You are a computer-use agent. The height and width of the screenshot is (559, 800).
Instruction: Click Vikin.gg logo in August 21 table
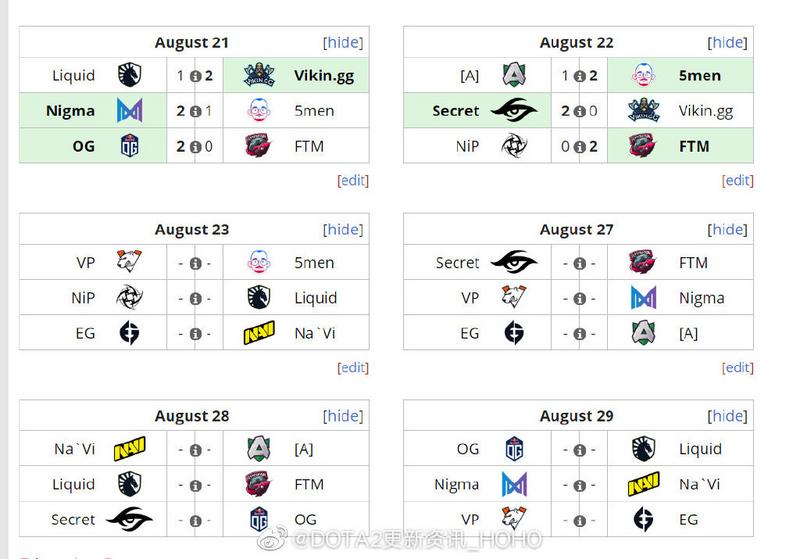coord(259,75)
